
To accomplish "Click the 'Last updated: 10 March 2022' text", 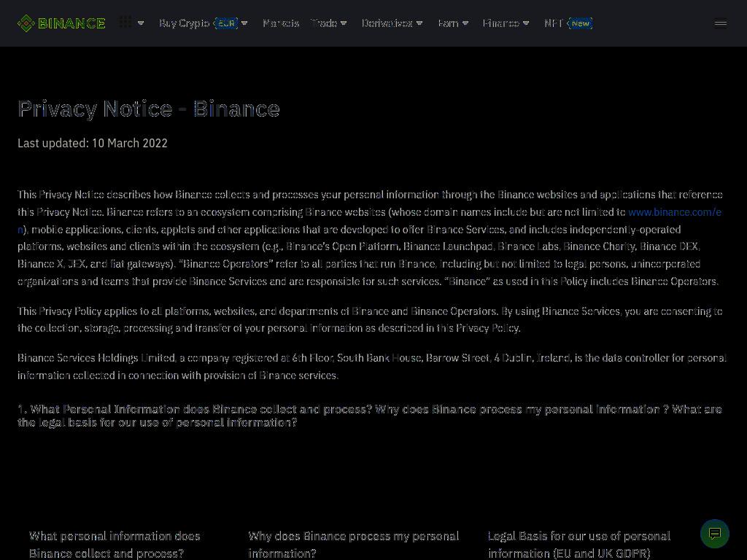I will pyautogui.click(x=93, y=144).
